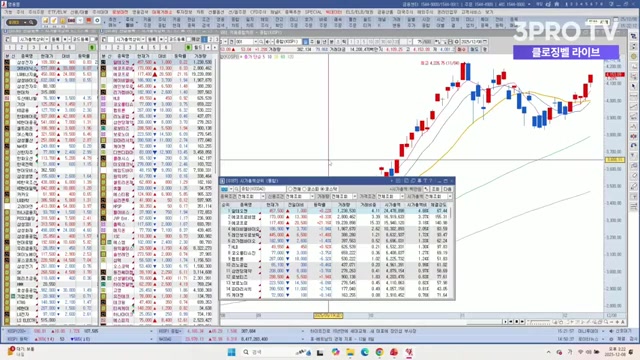Click the 매도 sell button above chart
The width and height of the screenshot is (640, 360).
click(x=474, y=49)
